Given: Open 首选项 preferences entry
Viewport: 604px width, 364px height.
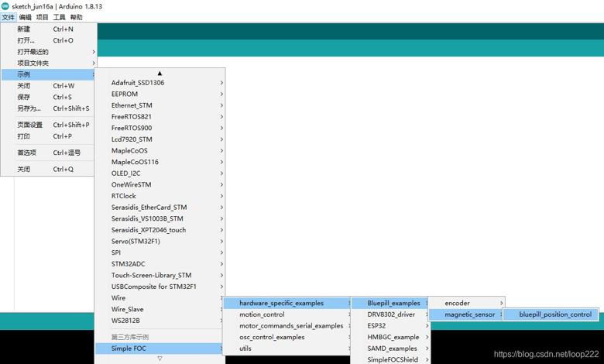Looking at the screenshot, I should pyautogui.click(x=48, y=153).
